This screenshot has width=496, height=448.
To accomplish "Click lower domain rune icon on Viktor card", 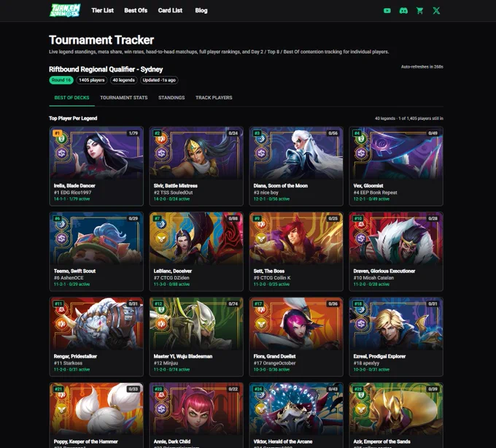I will pos(261,409).
